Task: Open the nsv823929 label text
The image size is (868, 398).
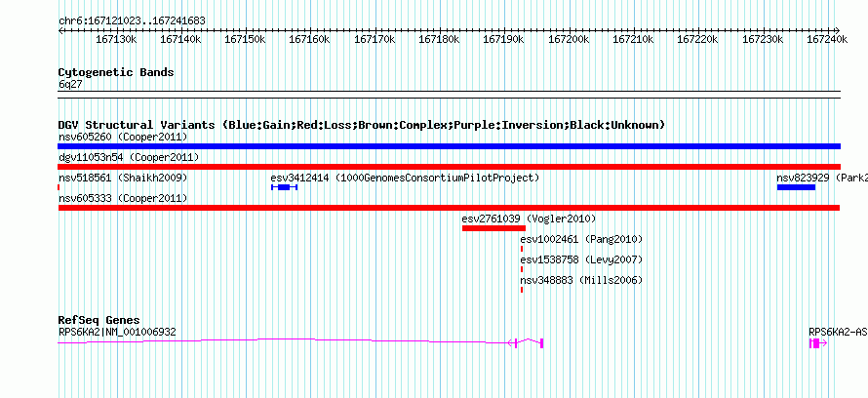Action: (822, 178)
